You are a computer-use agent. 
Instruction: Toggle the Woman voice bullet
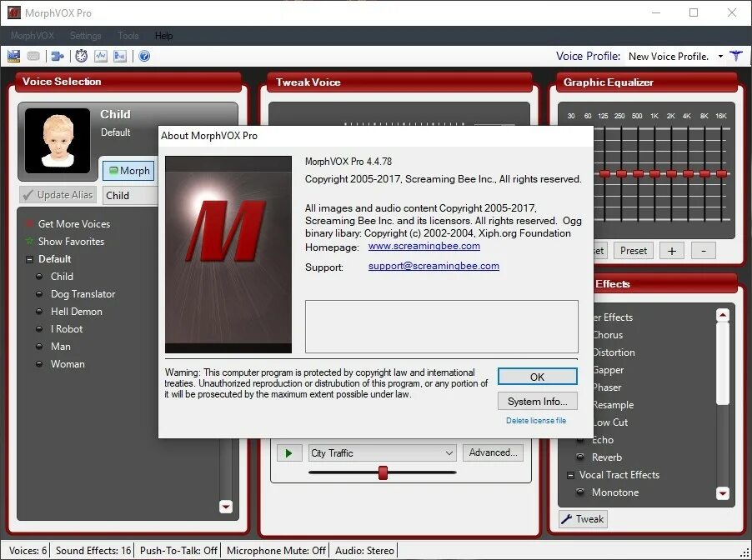coord(40,364)
